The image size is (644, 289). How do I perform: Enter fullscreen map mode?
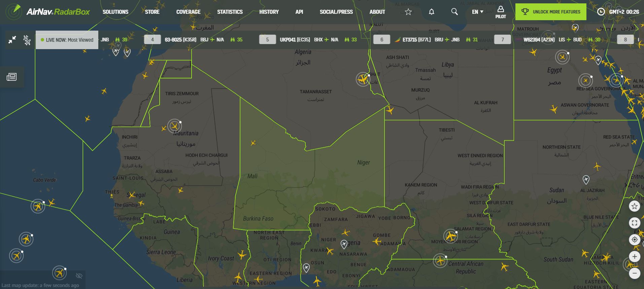tap(634, 223)
